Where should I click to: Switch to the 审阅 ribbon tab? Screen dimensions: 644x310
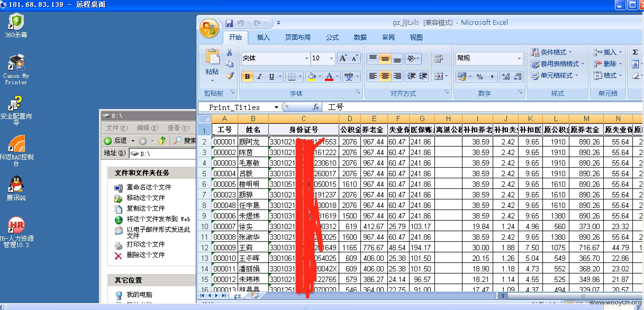(388, 38)
